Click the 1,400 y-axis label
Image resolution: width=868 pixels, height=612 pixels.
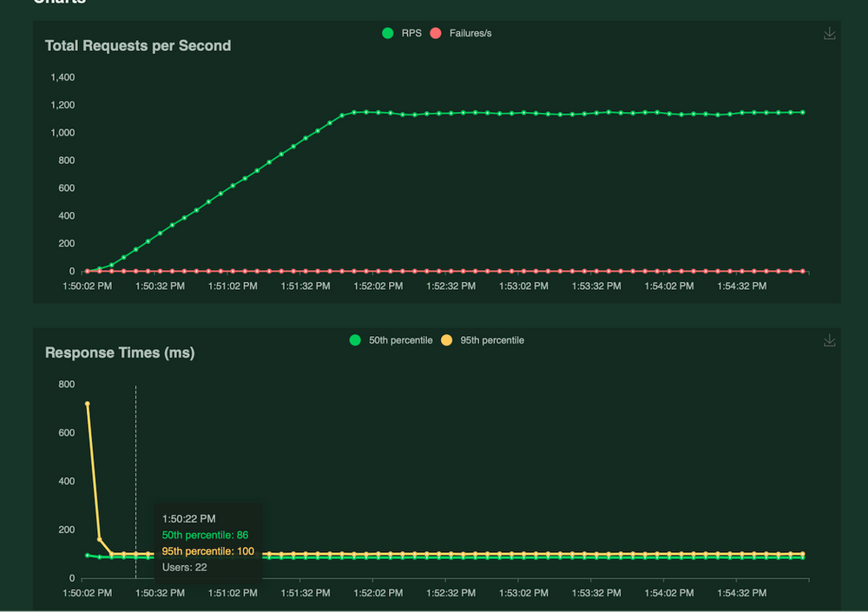coord(62,76)
